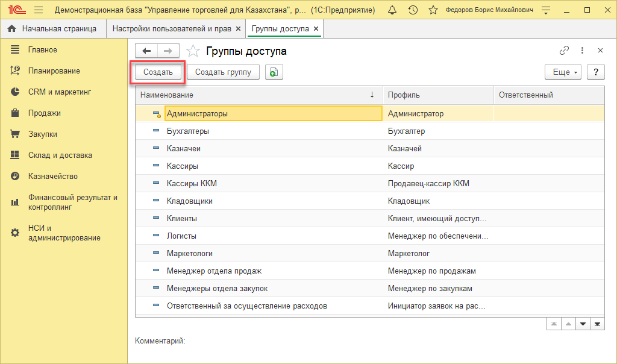Screen dimensions: 617x364
Task: Add Группы доступа to favorites star
Action: pos(192,51)
